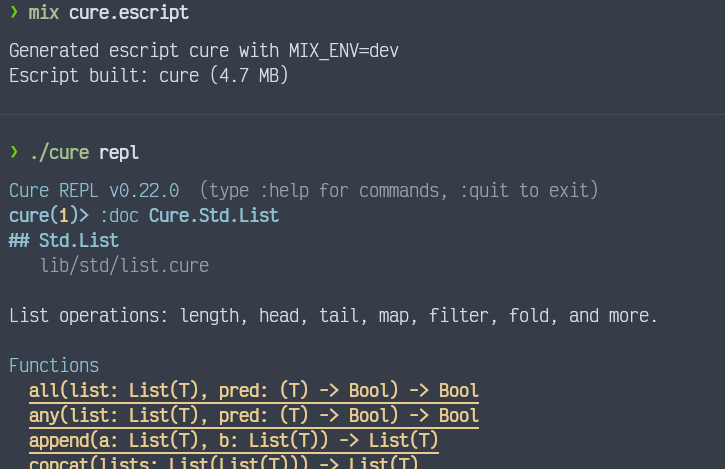Click the ## heading marker for Std.List

[x=19, y=241]
